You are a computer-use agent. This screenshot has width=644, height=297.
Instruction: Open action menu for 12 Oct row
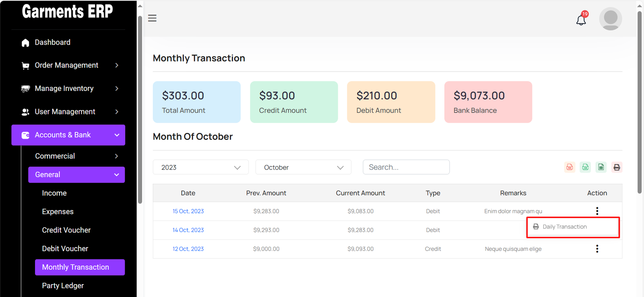tap(597, 249)
